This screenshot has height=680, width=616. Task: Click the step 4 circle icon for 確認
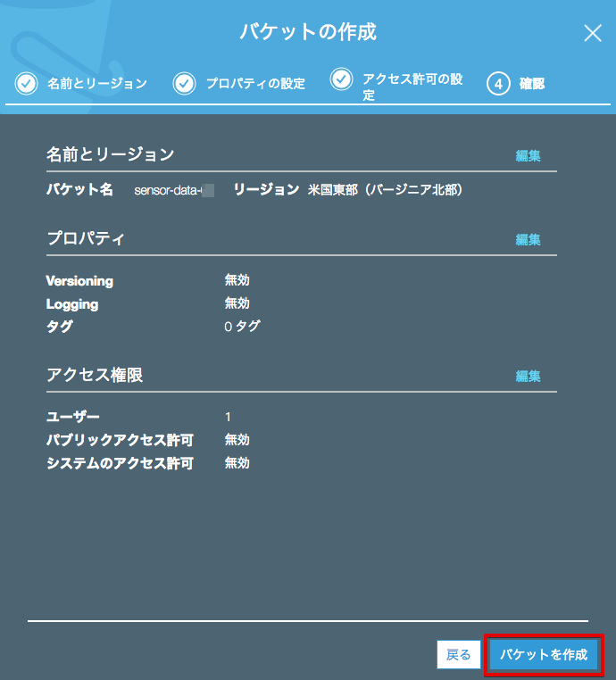click(x=498, y=83)
